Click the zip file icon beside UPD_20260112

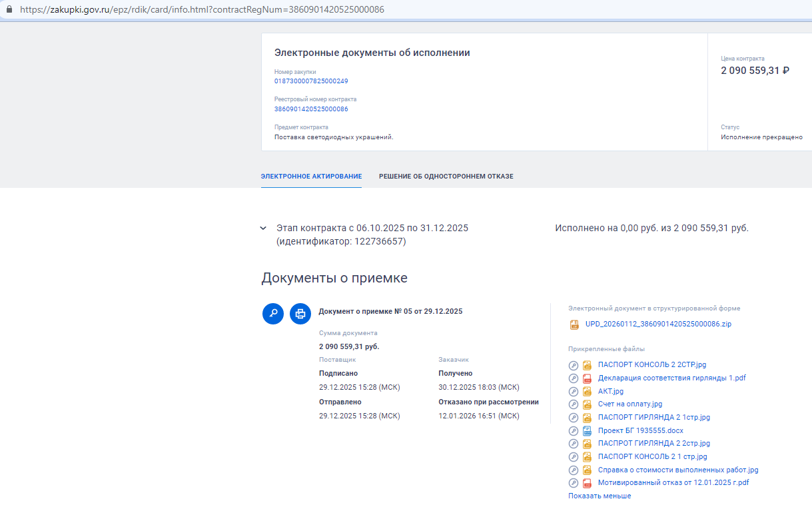click(574, 324)
